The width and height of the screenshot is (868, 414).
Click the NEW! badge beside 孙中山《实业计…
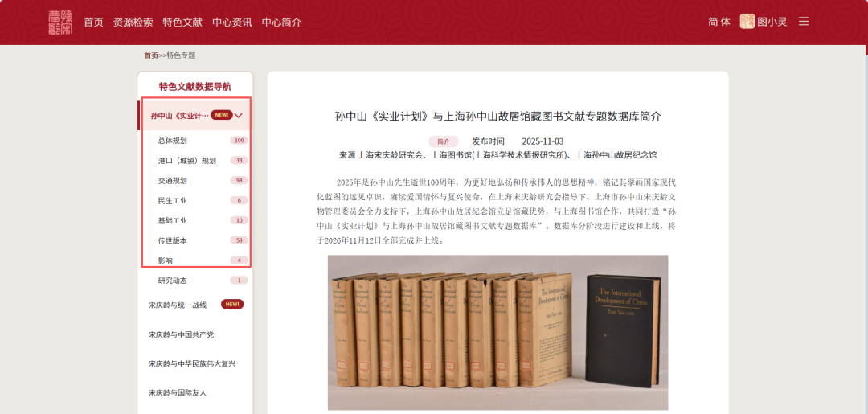[222, 115]
